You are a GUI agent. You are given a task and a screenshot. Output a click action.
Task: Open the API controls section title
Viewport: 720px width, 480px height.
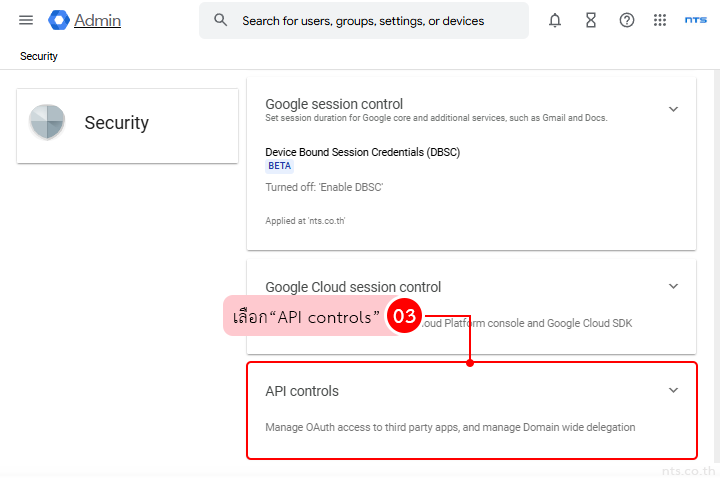click(x=302, y=391)
